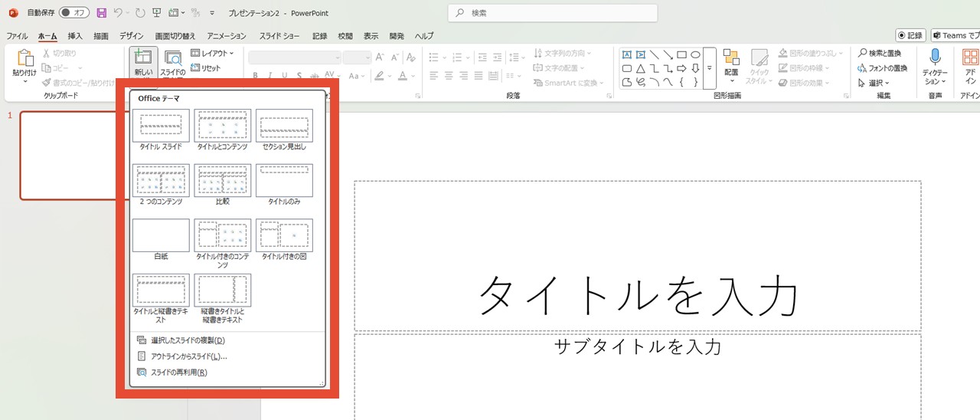This screenshot has width=980, height=420.
Task: Choose the タイトル付きの図 layout
Action: click(284, 240)
